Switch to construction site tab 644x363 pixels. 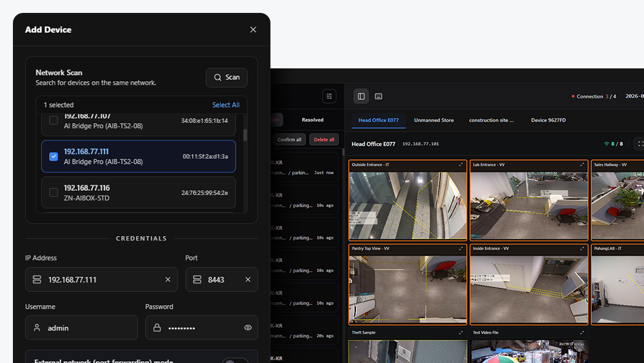coord(491,121)
